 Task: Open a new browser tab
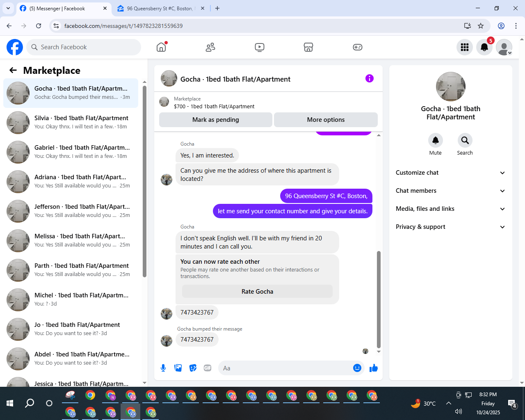click(x=217, y=8)
